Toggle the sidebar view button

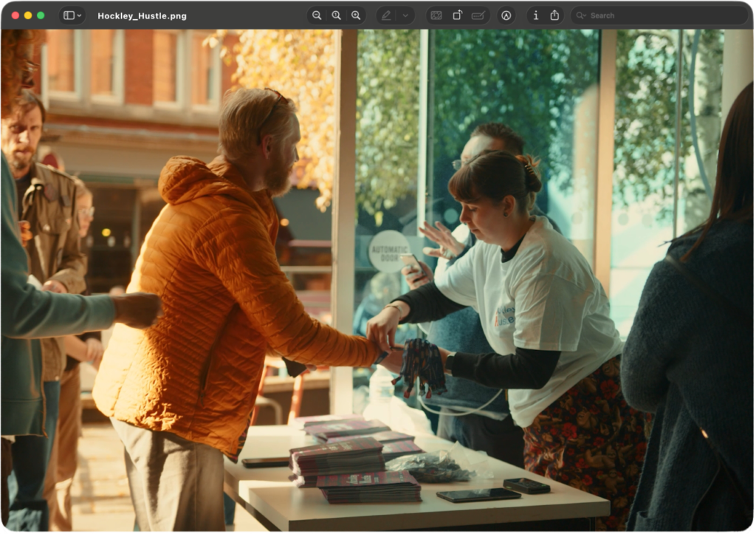tap(68, 16)
